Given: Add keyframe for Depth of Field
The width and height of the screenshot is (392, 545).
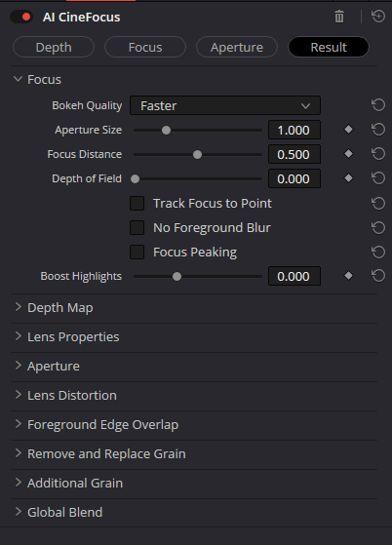Looking at the screenshot, I should click(348, 178).
